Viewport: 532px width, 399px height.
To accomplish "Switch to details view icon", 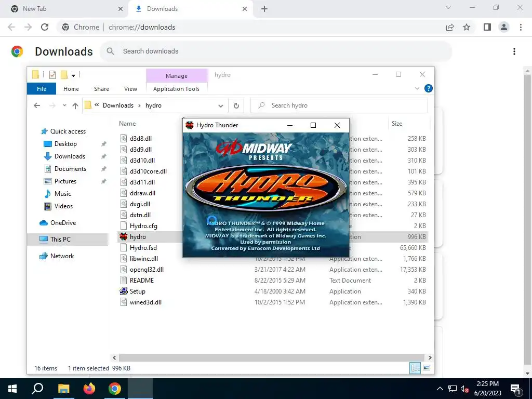I will (x=415, y=368).
